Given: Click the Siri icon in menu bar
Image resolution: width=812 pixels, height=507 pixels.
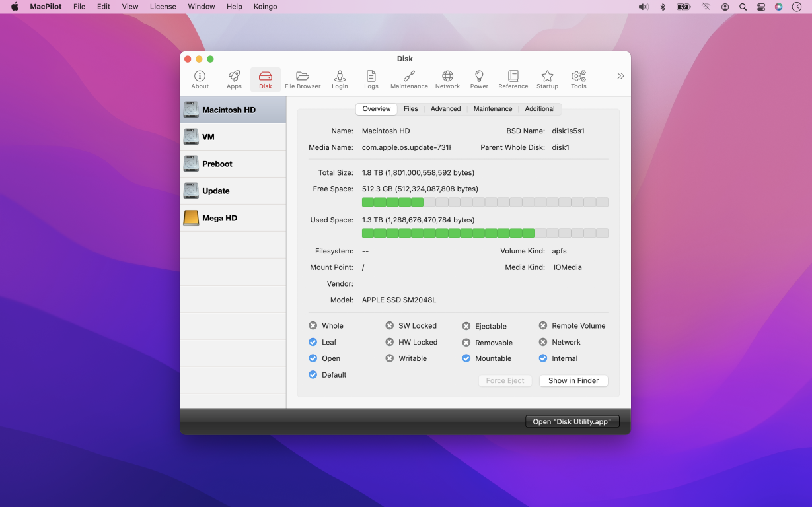Looking at the screenshot, I should pos(779,7).
